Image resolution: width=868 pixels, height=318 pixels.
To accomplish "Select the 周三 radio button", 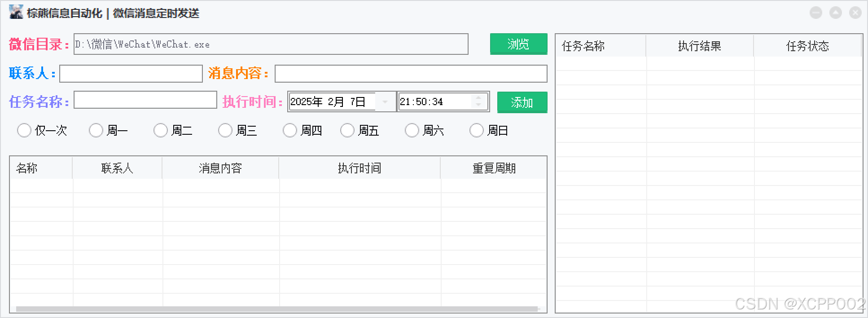I will pos(225,131).
